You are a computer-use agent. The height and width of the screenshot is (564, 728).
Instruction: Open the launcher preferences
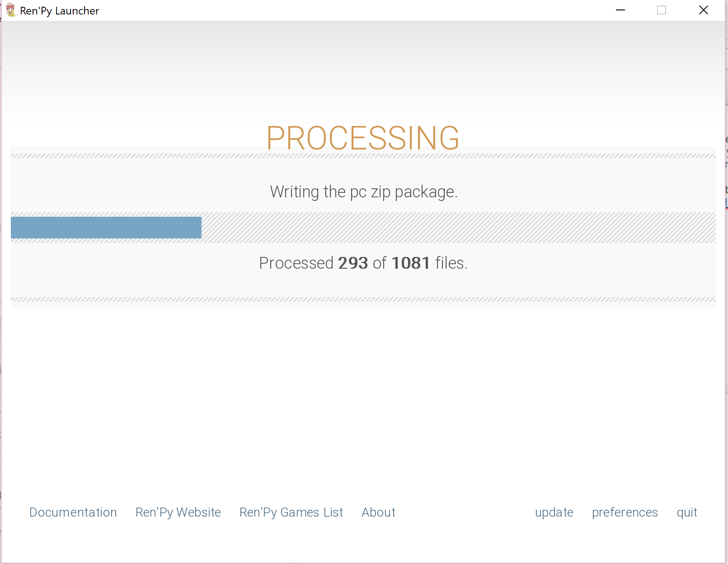[x=625, y=512]
